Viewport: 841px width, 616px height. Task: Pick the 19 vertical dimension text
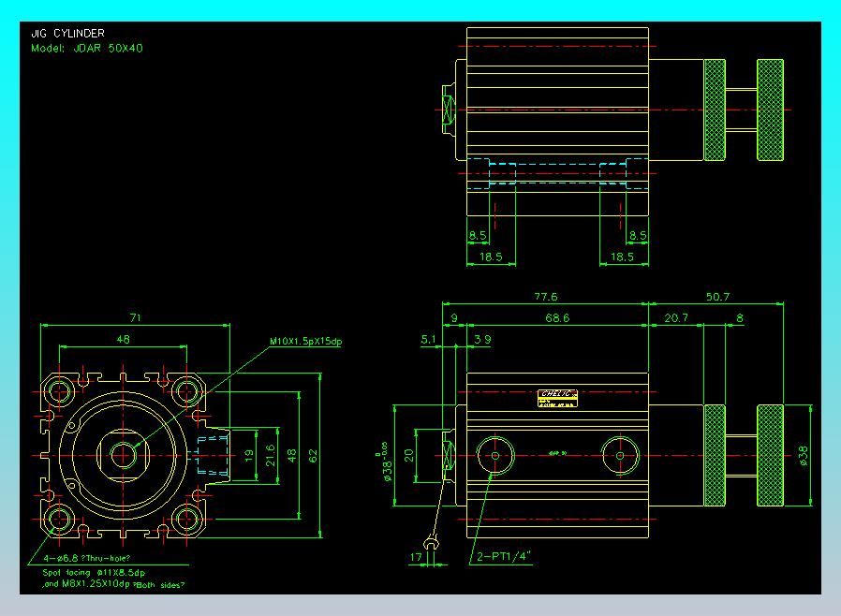pos(248,456)
